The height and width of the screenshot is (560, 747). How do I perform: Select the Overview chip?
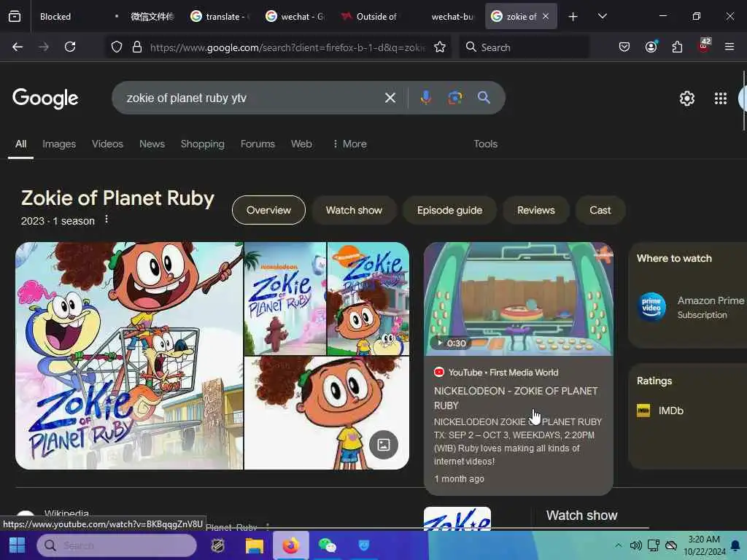(268, 210)
